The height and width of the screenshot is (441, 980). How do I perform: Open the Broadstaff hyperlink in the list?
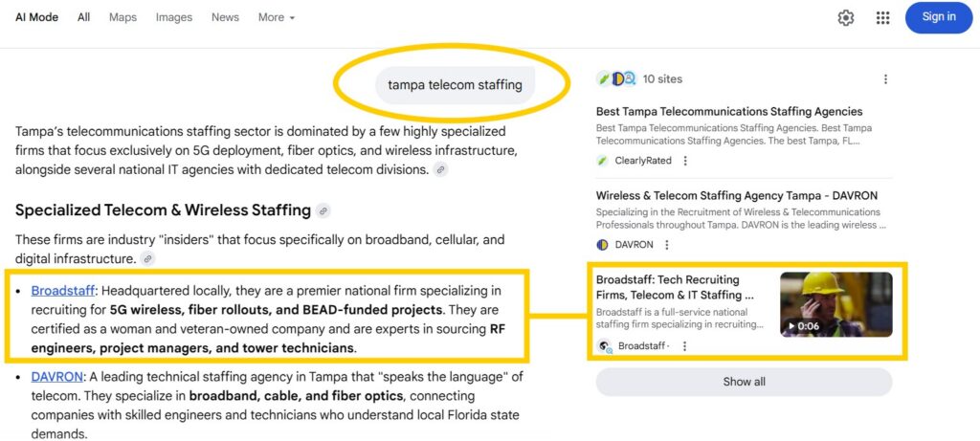pyautogui.click(x=62, y=290)
